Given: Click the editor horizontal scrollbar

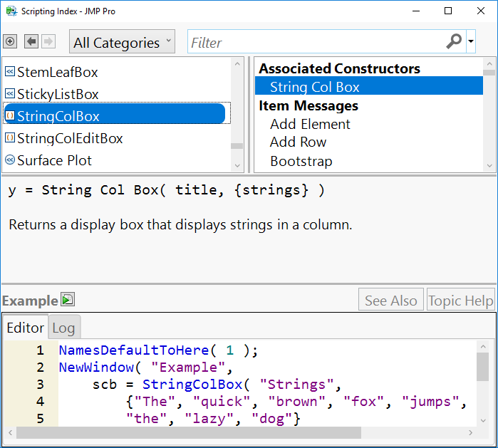Looking at the screenshot, I should [189, 432].
